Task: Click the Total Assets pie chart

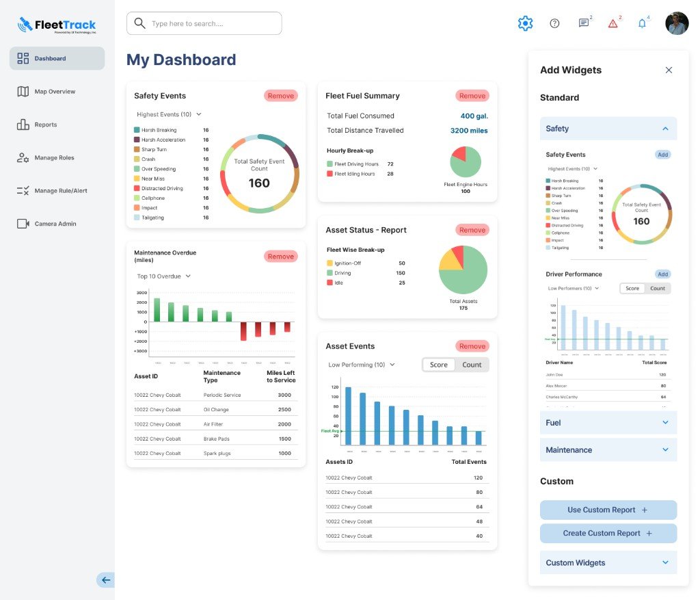Action: [x=463, y=270]
